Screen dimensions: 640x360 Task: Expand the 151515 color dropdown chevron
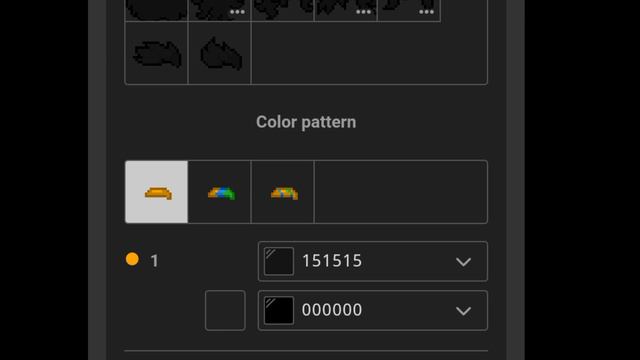463,262
